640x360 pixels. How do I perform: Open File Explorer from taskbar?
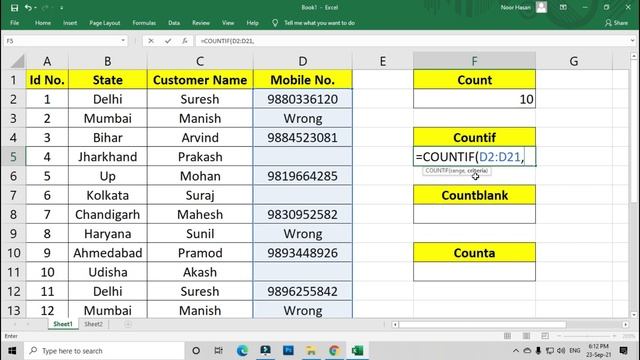[311, 351]
